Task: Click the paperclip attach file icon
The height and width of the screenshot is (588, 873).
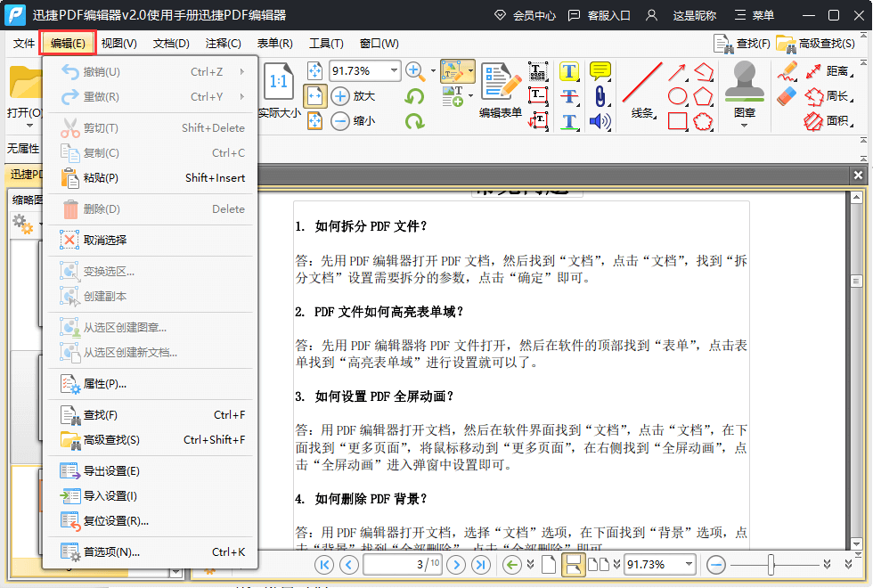Action: (600, 96)
